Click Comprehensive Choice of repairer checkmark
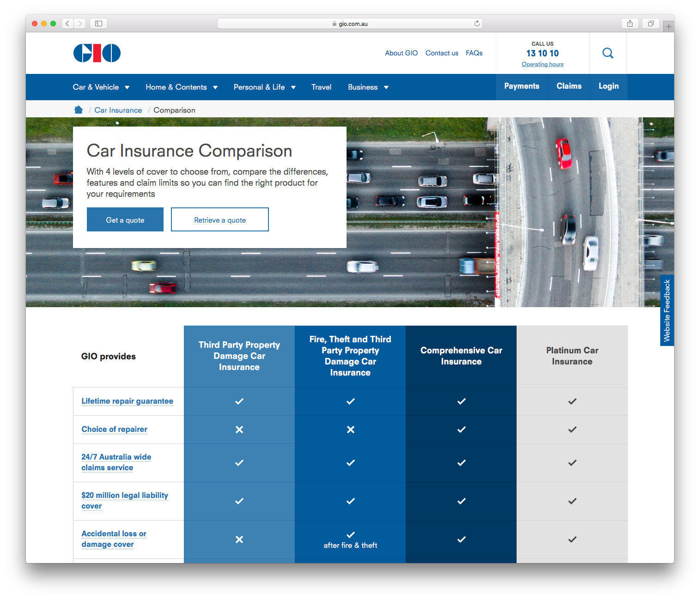 pos(461,430)
